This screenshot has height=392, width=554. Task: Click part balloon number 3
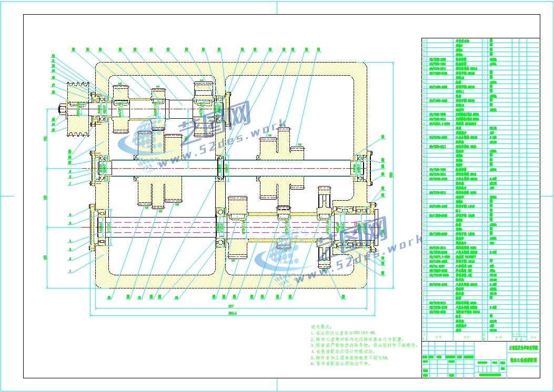point(70,250)
